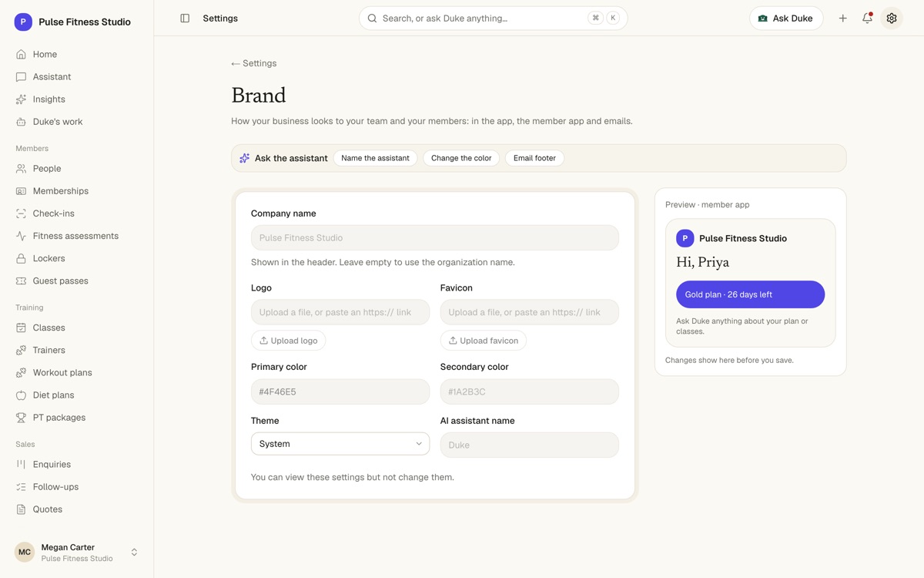Click 'Hi, Priya' preview greeting

(703, 263)
